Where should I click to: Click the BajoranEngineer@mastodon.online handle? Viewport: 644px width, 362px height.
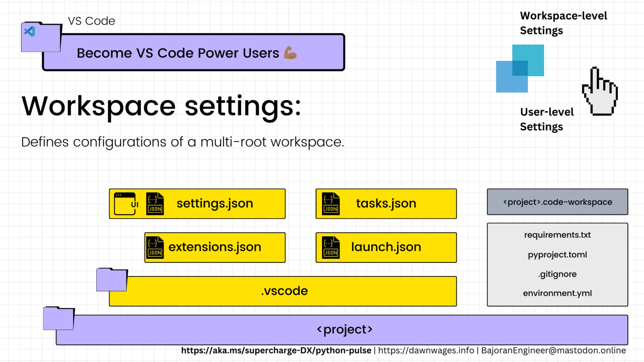[553, 351]
